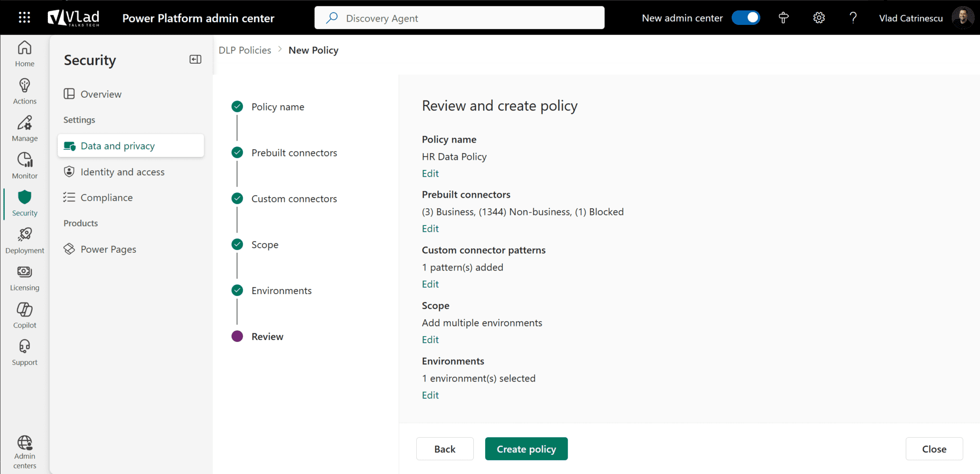This screenshot has width=980, height=474.
Task: Edit the Prebuilt connectors configuration
Action: click(x=430, y=228)
